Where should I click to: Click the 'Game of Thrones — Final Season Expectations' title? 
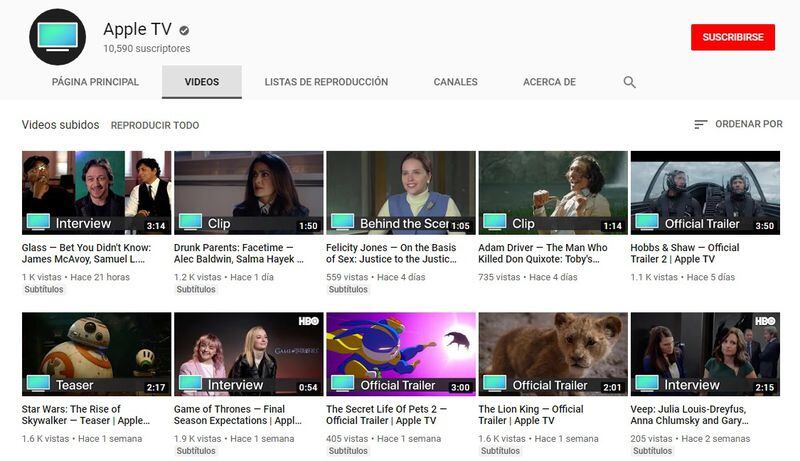click(x=238, y=415)
